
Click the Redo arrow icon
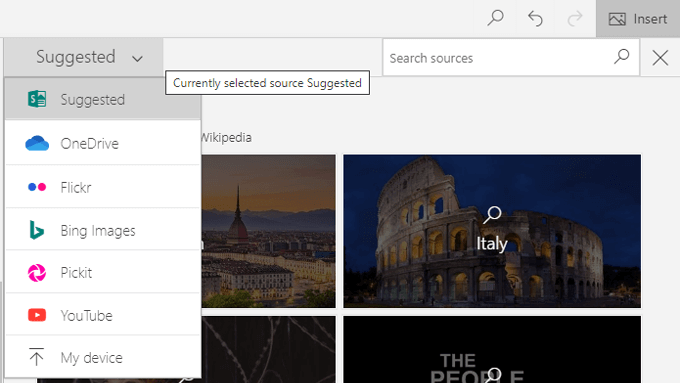(x=575, y=19)
